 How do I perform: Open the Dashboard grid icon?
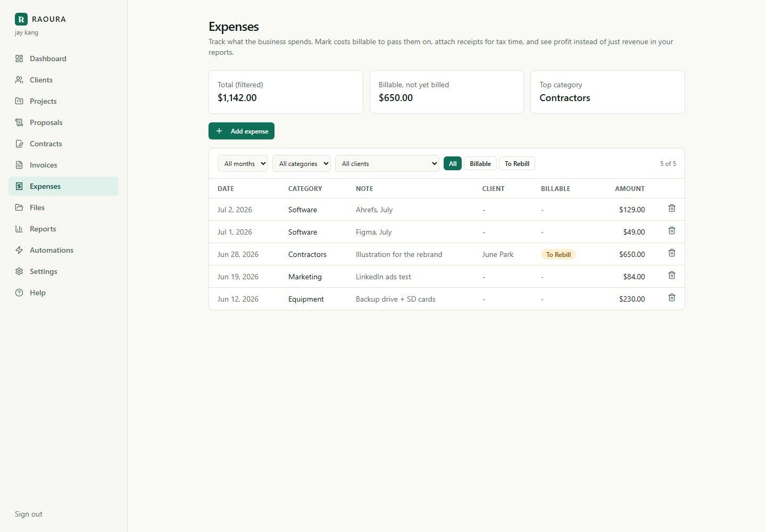(x=19, y=59)
